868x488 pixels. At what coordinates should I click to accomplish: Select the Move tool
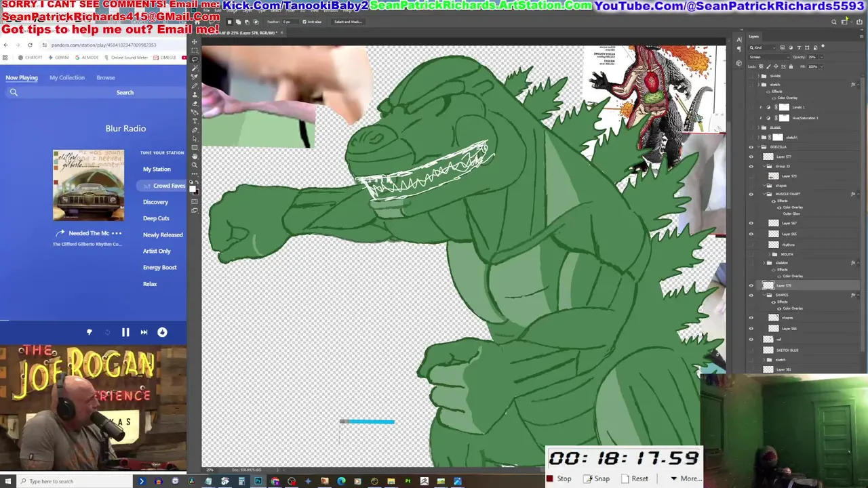click(x=195, y=42)
